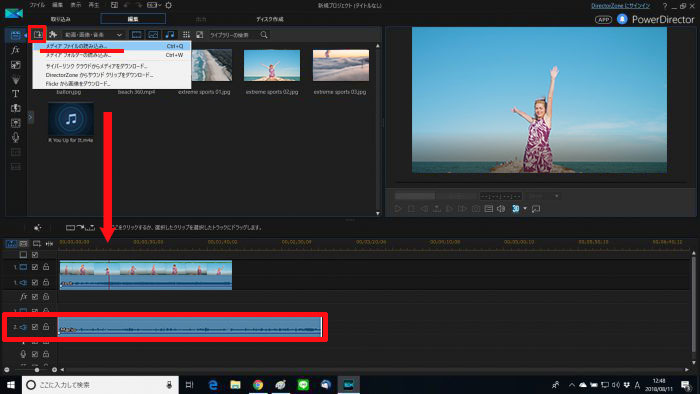This screenshot has height=394, width=700.
Task: Open the Particle Room icon
Action: pyautogui.click(x=16, y=79)
